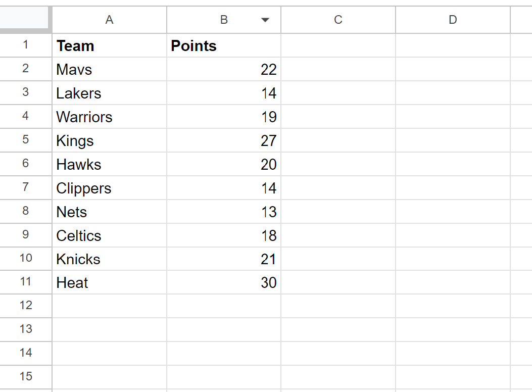Image resolution: width=532 pixels, height=392 pixels.
Task: Click the Points header cell
Action: [x=224, y=45]
